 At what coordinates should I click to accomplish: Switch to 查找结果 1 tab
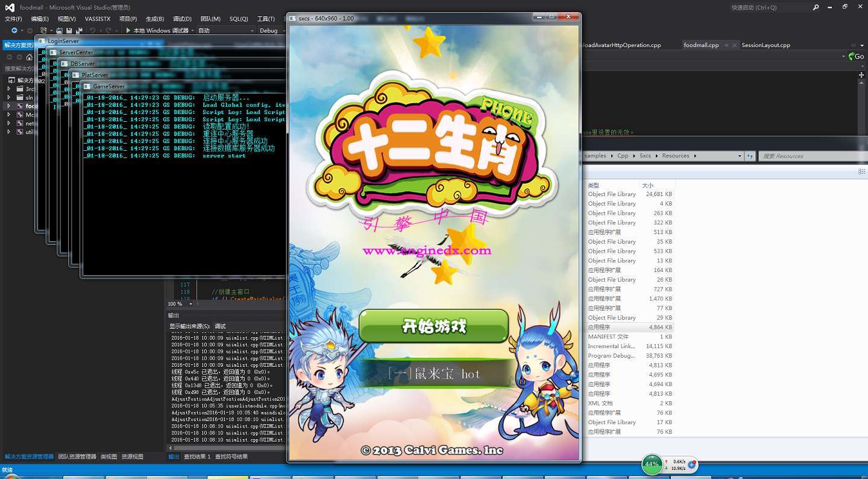point(197,457)
